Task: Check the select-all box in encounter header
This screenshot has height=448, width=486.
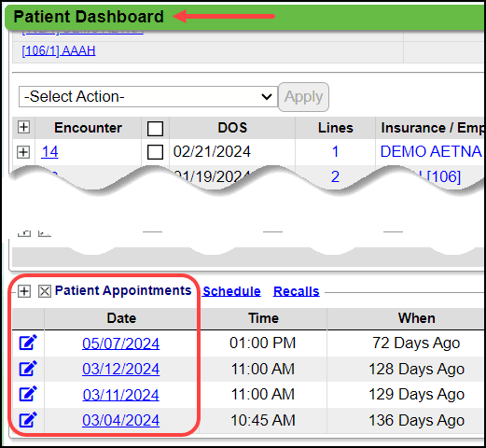Action: coord(155,129)
